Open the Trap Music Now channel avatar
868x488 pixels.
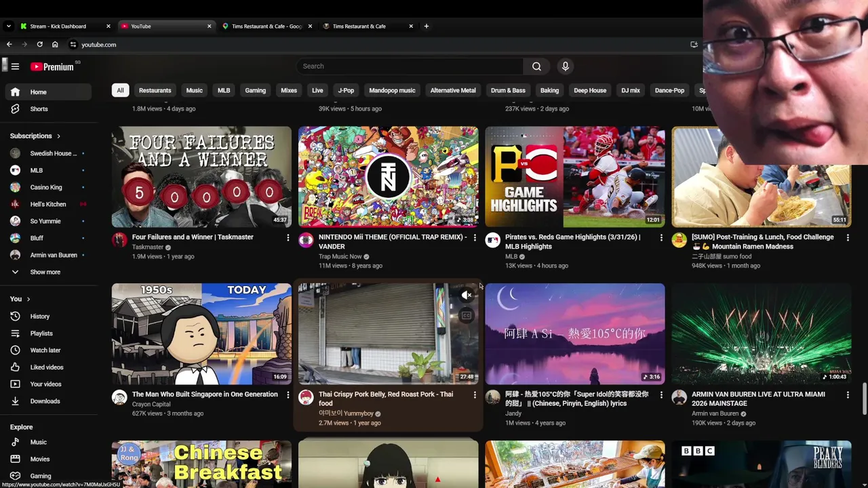(306, 240)
